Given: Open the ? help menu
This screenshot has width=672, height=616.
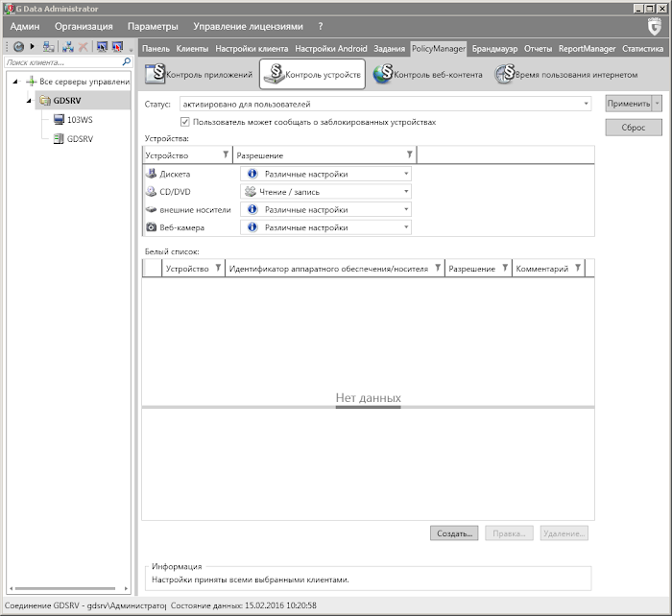Looking at the screenshot, I should tap(320, 27).
